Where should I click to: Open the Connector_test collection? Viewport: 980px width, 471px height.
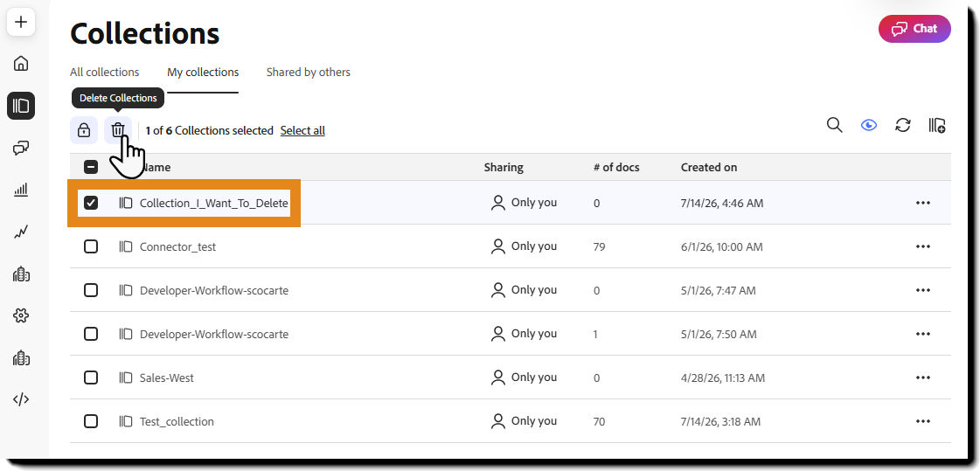click(177, 246)
